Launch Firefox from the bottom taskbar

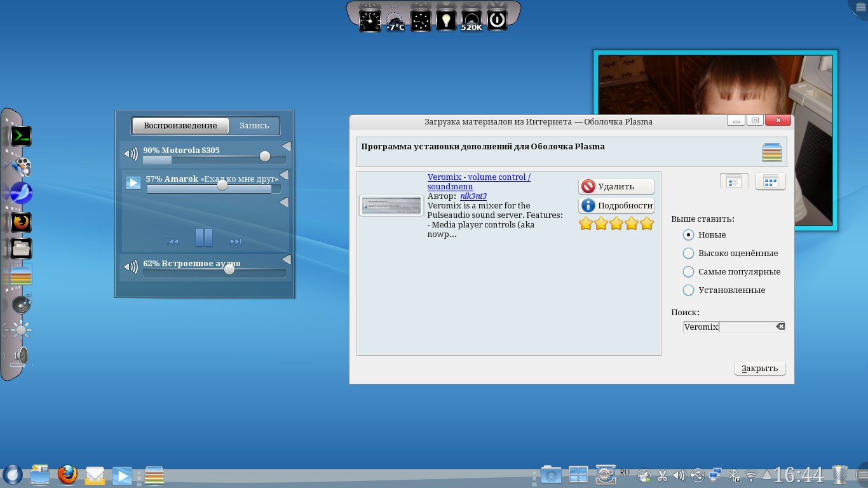67,475
